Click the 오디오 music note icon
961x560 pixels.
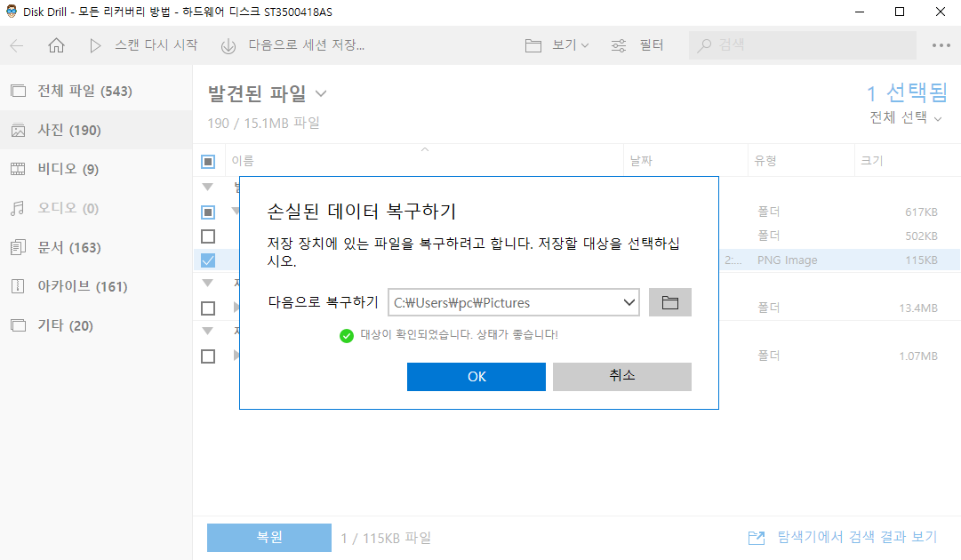click(19, 208)
